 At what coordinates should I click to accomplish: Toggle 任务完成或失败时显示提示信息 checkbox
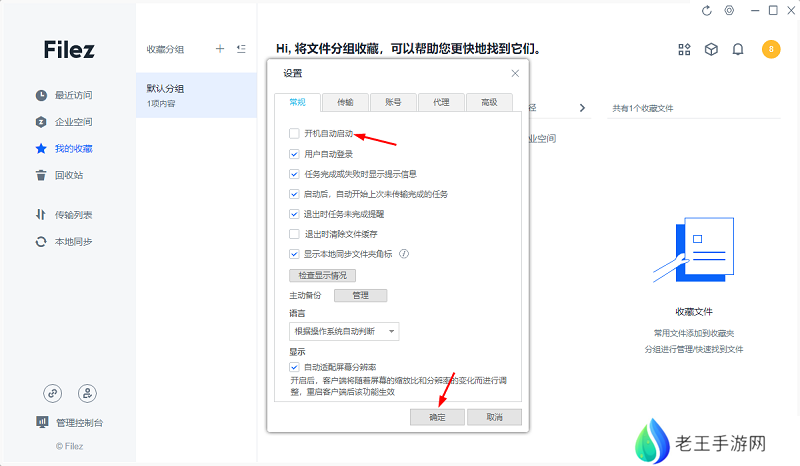[294, 174]
